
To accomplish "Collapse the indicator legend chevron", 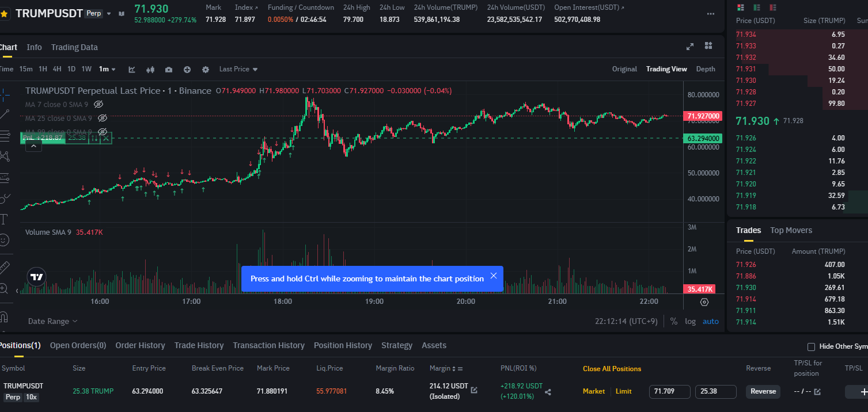I will [x=33, y=146].
